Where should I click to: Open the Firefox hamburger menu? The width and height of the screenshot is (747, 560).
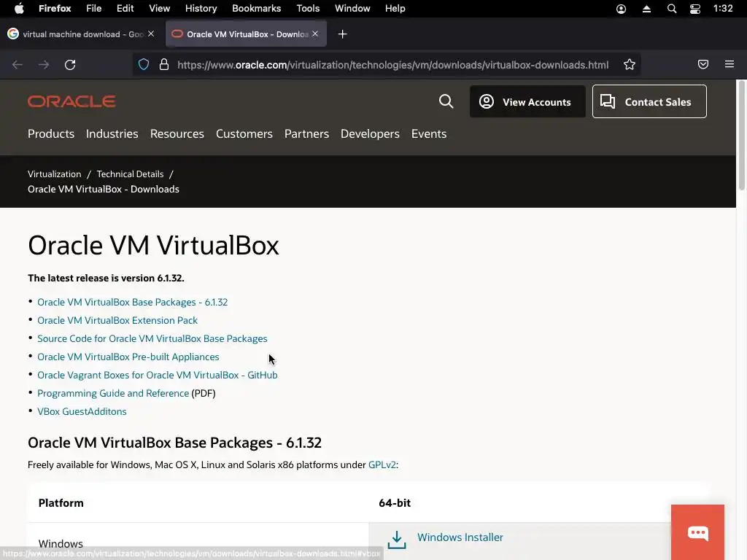point(729,64)
